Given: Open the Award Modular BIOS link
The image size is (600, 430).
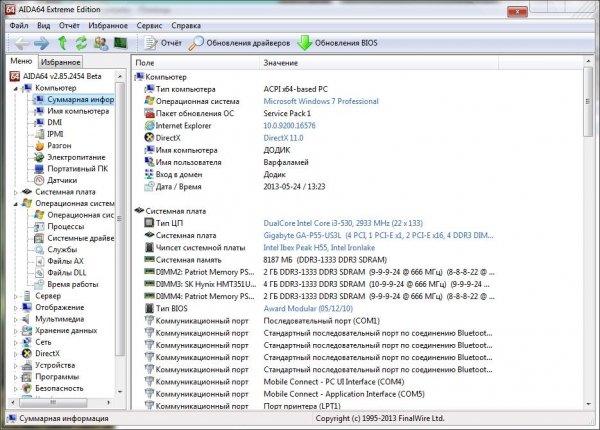Looking at the screenshot, I should [x=308, y=308].
